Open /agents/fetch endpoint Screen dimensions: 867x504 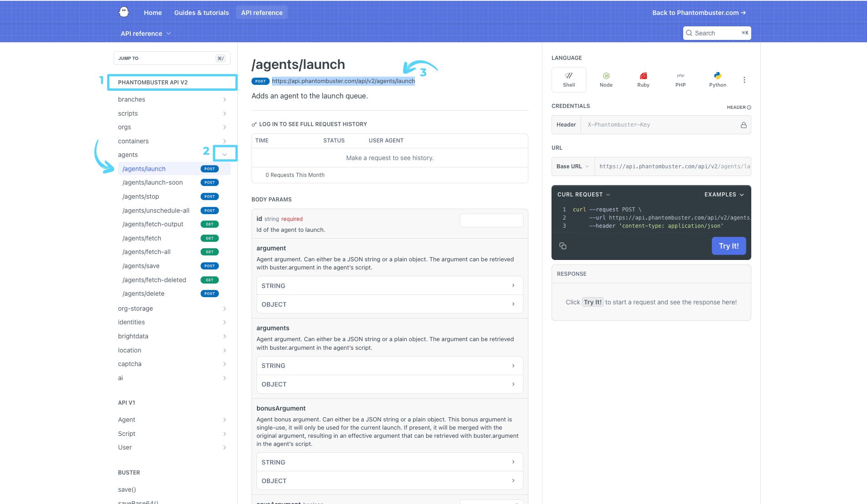[174, 238]
